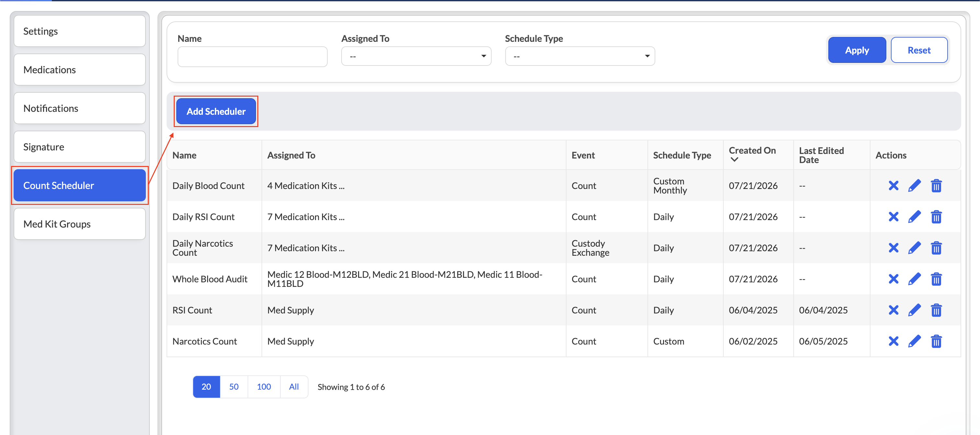Show 100 rows per page
980x435 pixels.
point(264,387)
